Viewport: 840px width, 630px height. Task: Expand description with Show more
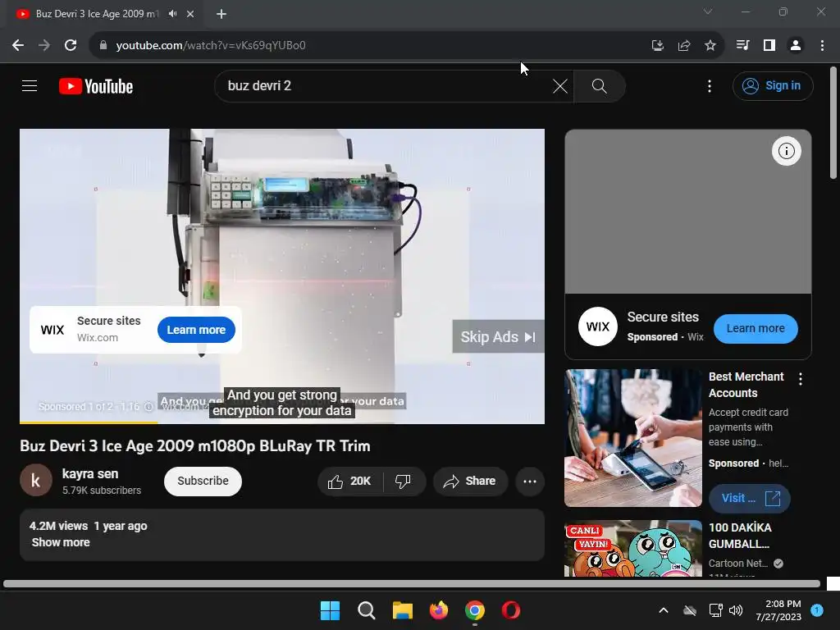click(x=61, y=542)
